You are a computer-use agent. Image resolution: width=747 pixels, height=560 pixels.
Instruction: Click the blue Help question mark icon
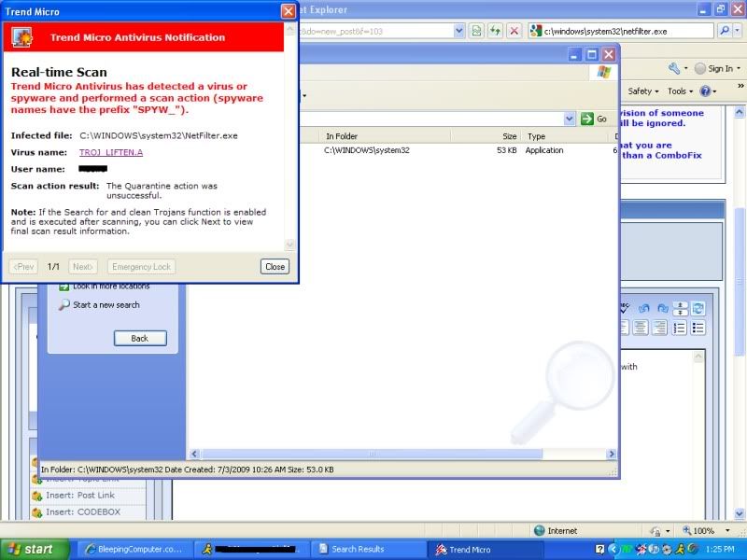tap(705, 91)
